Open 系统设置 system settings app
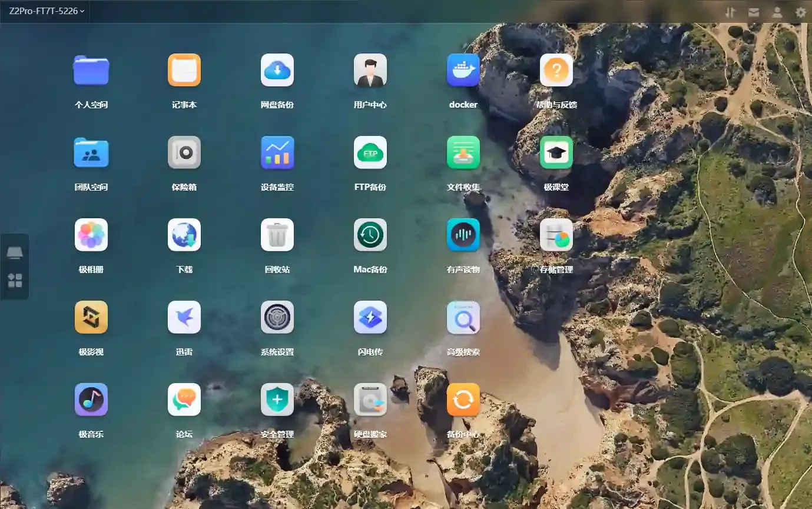Image resolution: width=812 pixels, height=509 pixels. pos(277,318)
